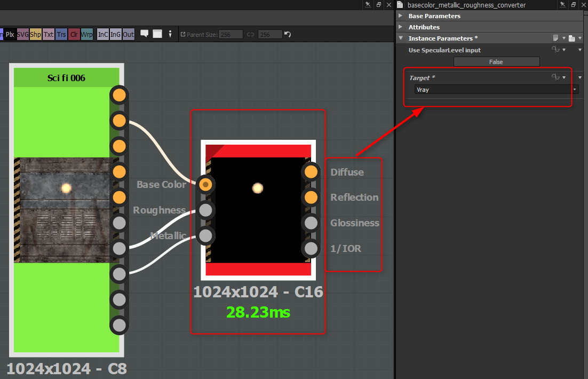Image resolution: width=588 pixels, height=379 pixels.
Task: Add an Output (Out) node
Action: [x=129, y=34]
